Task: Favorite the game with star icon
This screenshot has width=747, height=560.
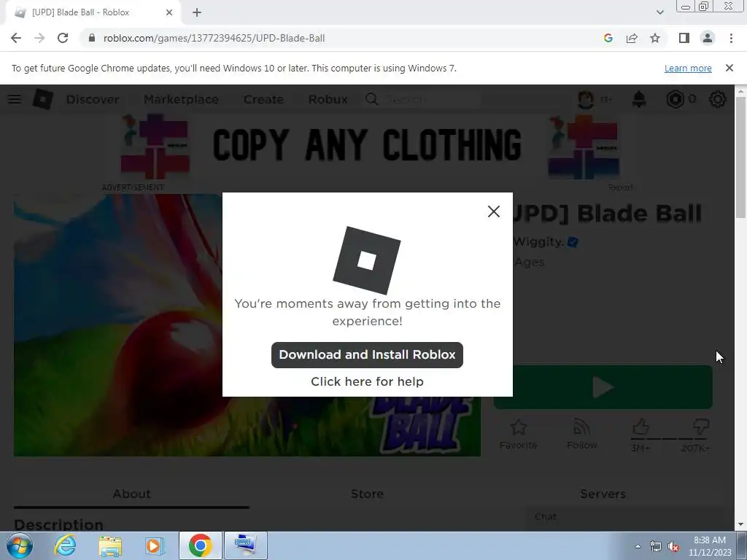Action: pos(519,434)
